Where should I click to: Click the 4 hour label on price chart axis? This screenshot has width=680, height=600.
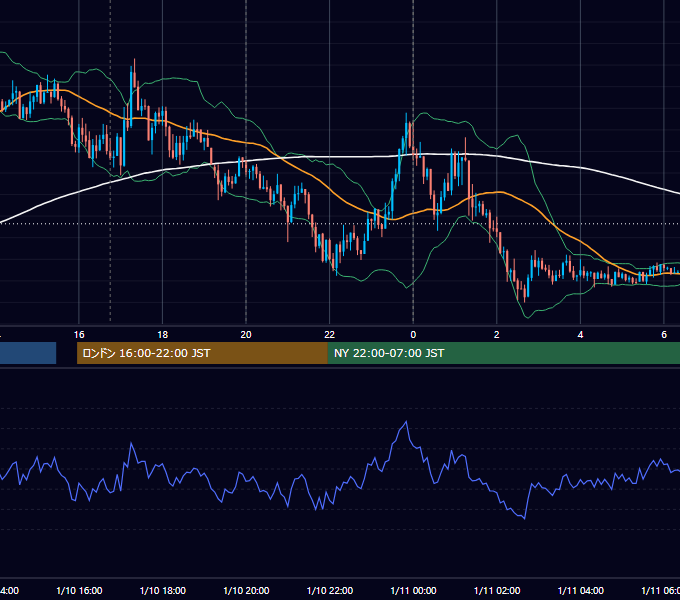pyautogui.click(x=580, y=335)
